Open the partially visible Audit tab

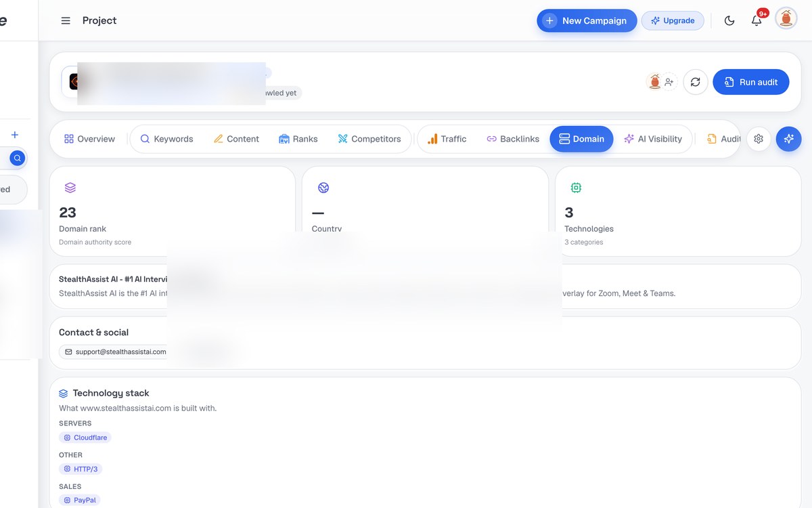[x=723, y=139]
